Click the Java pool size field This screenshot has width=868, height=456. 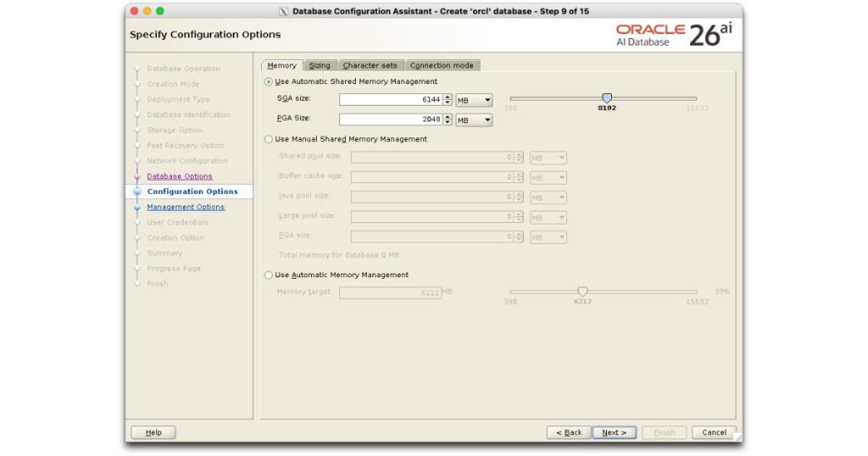432,197
